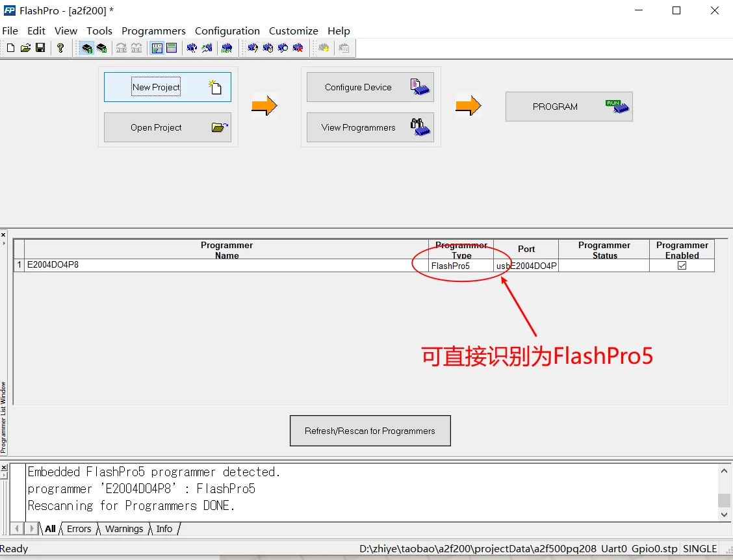
Task: Click the remove programmer toolbar icon
Action: [x=297, y=47]
